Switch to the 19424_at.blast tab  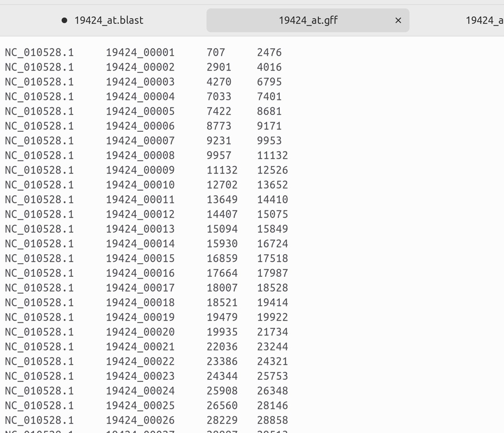pyautogui.click(x=108, y=20)
